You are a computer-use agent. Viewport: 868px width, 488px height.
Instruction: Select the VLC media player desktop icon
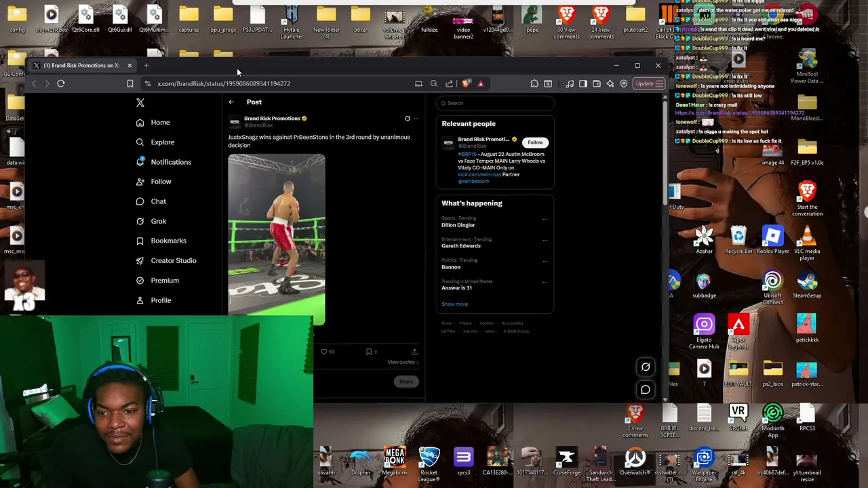[807, 244]
